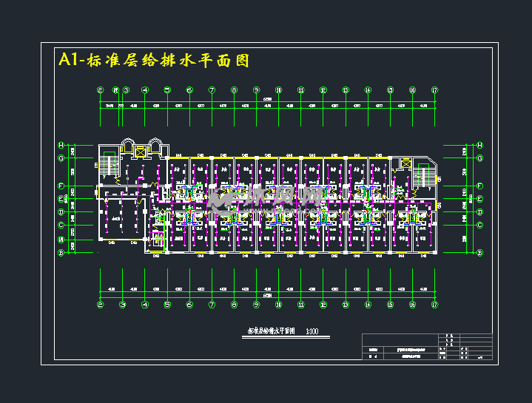Select axis bubble 17 in the bottom row

pos(434,303)
